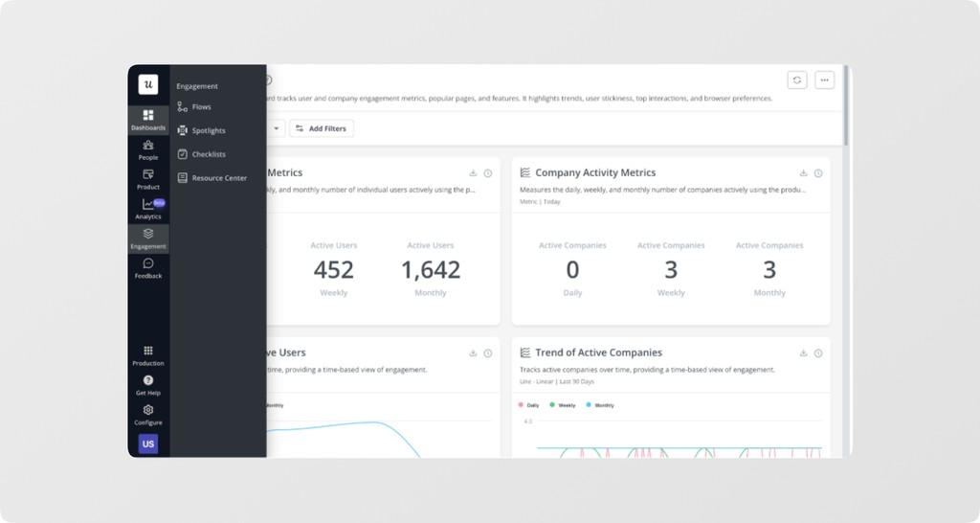The width and height of the screenshot is (980, 523).
Task: Go to Resource Center
Action: pos(217,178)
